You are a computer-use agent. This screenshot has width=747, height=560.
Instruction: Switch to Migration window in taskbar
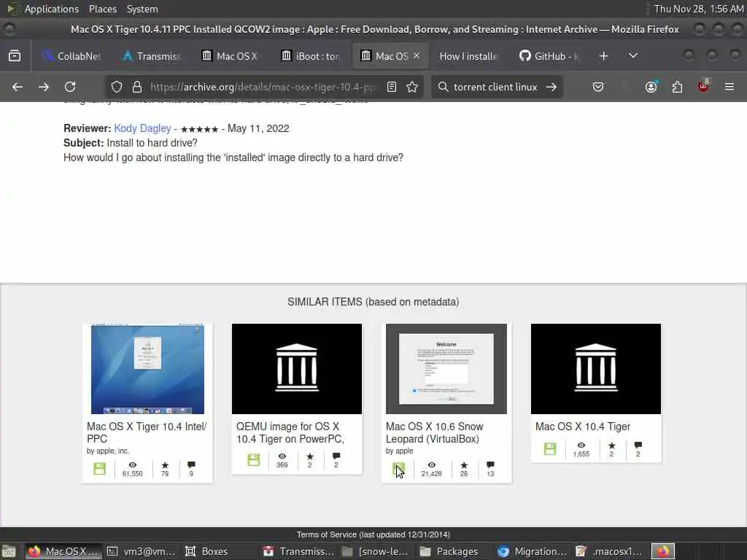532,551
